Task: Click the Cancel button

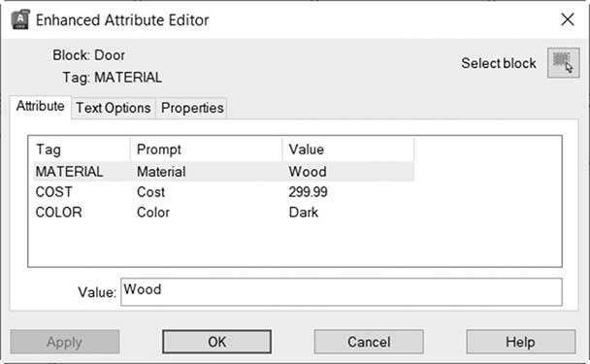Action: point(369,342)
